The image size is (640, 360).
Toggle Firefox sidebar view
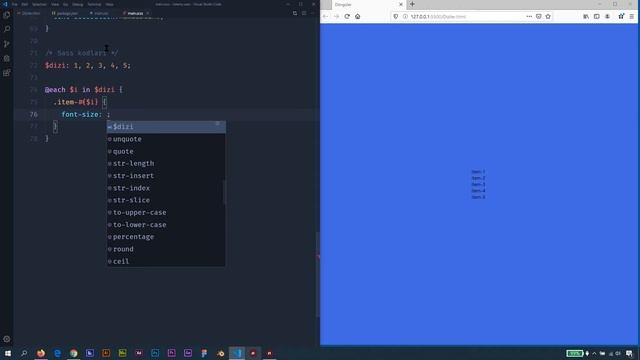[597, 16]
